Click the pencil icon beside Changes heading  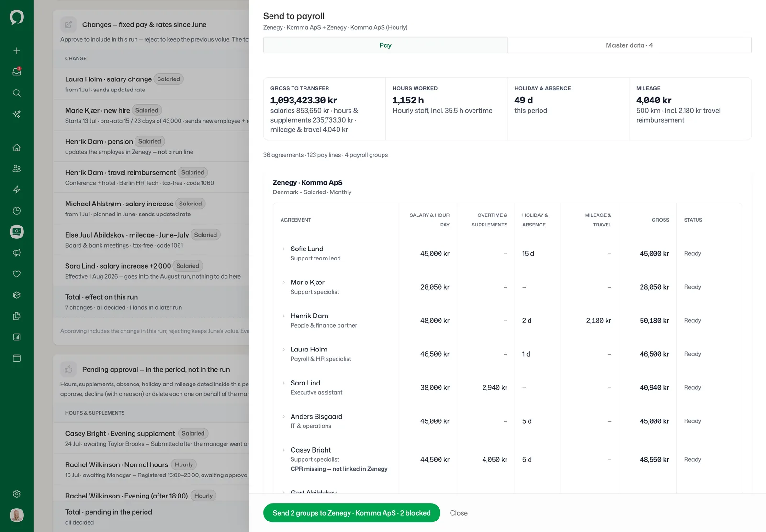(x=68, y=24)
